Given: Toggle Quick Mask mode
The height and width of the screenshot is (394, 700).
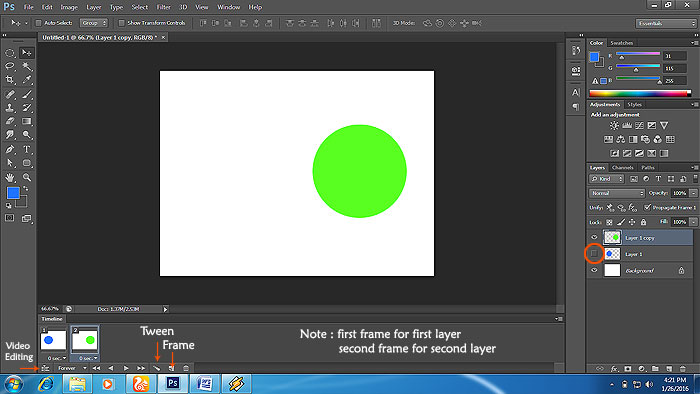Looking at the screenshot, I should pyautogui.click(x=10, y=218).
